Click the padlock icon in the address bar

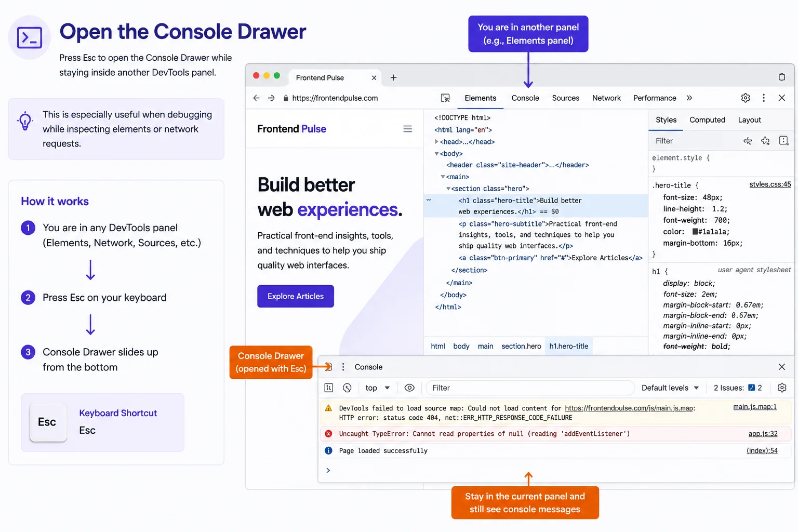[286, 98]
